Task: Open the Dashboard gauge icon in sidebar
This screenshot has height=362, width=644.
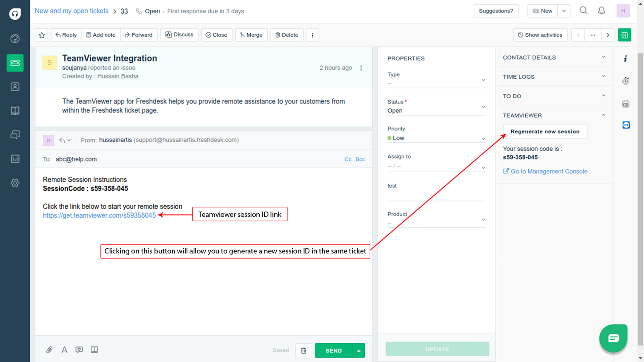Action: (15, 39)
